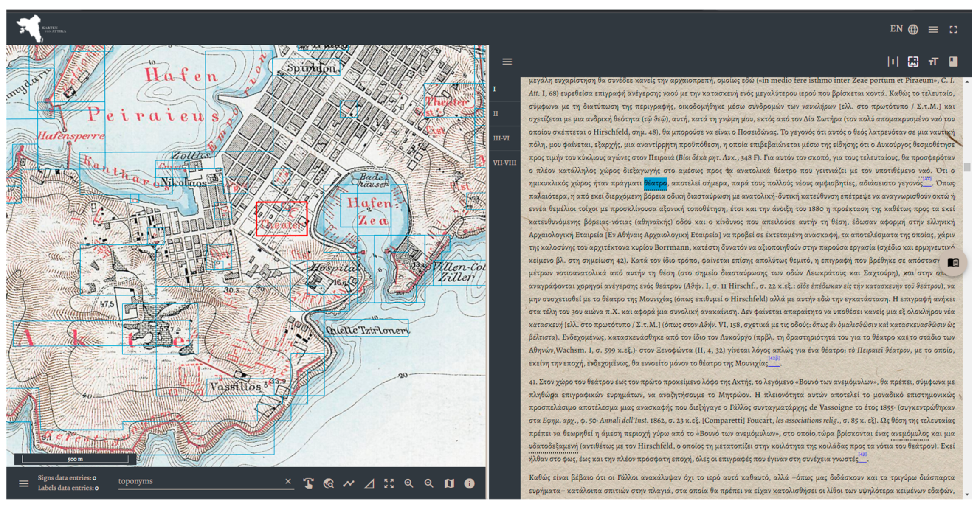
Task: Zoom in on the map
Action: 409,483
